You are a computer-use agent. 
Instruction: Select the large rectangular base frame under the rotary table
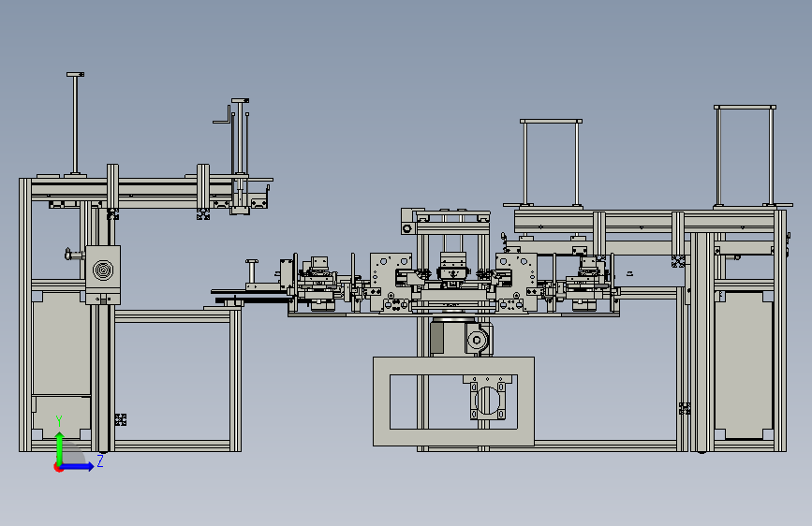(453, 402)
